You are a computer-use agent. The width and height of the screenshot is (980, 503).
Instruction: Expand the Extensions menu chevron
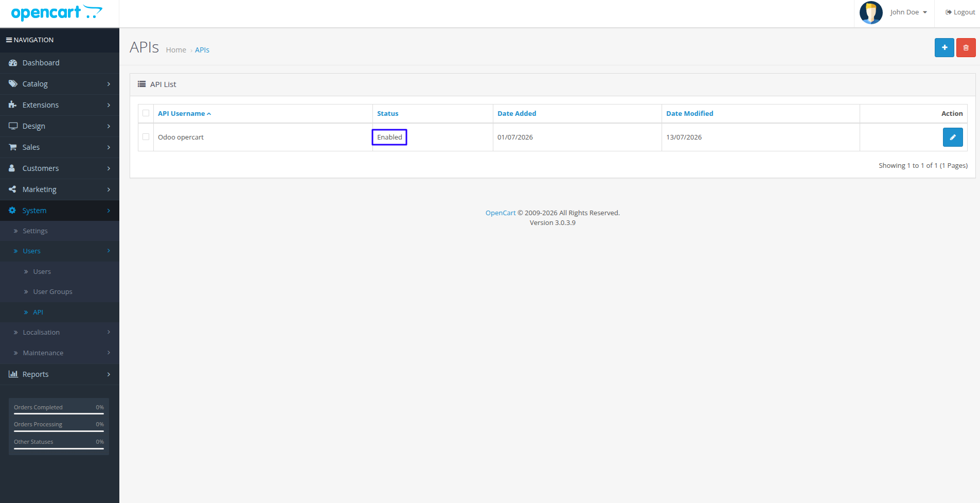pyautogui.click(x=109, y=105)
